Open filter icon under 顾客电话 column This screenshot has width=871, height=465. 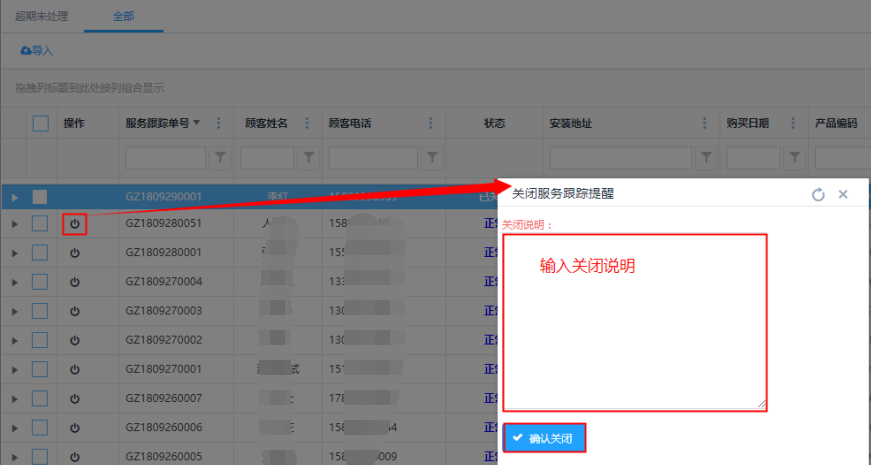(432, 157)
